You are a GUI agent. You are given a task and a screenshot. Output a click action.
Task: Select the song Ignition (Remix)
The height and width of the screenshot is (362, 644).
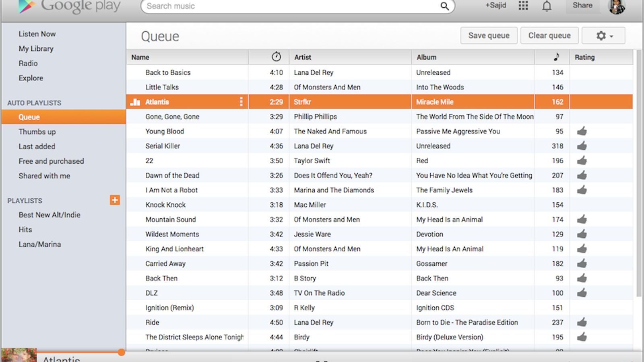point(169,308)
